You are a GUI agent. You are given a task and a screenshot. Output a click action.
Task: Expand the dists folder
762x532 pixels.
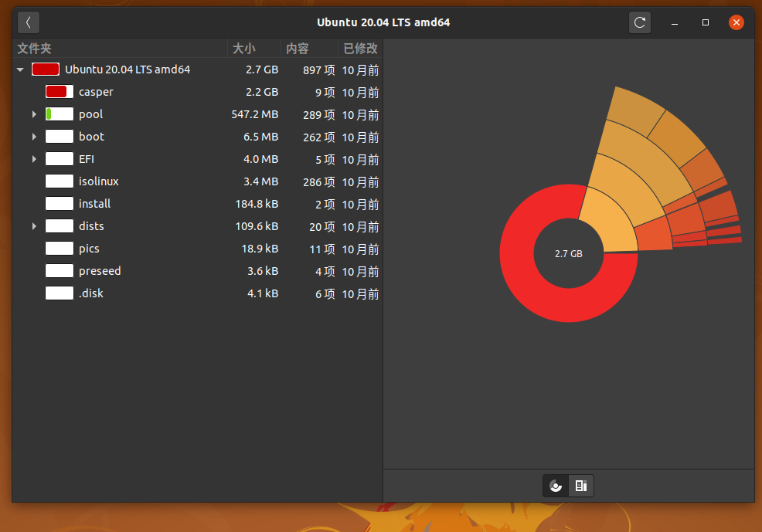tap(34, 226)
